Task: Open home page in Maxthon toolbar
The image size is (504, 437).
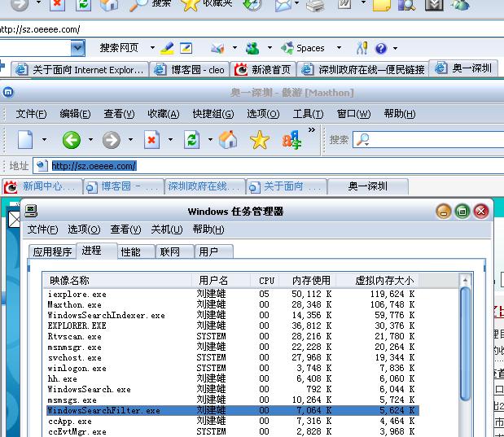Action: pyautogui.click(x=228, y=139)
